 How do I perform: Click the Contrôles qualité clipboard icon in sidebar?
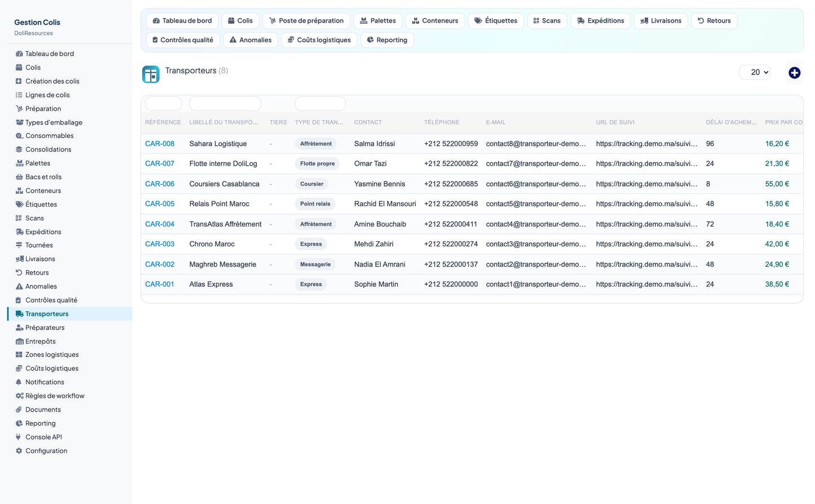(x=19, y=300)
